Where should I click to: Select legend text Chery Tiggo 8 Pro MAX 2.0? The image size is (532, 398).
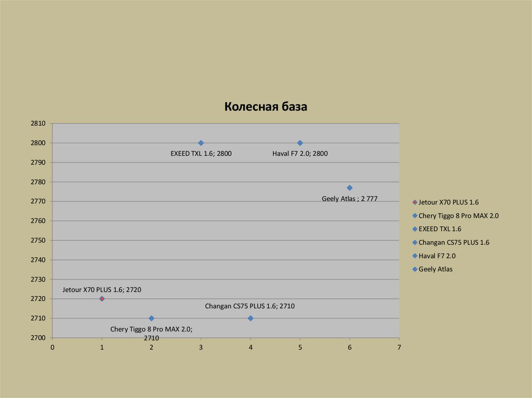pyautogui.click(x=459, y=216)
